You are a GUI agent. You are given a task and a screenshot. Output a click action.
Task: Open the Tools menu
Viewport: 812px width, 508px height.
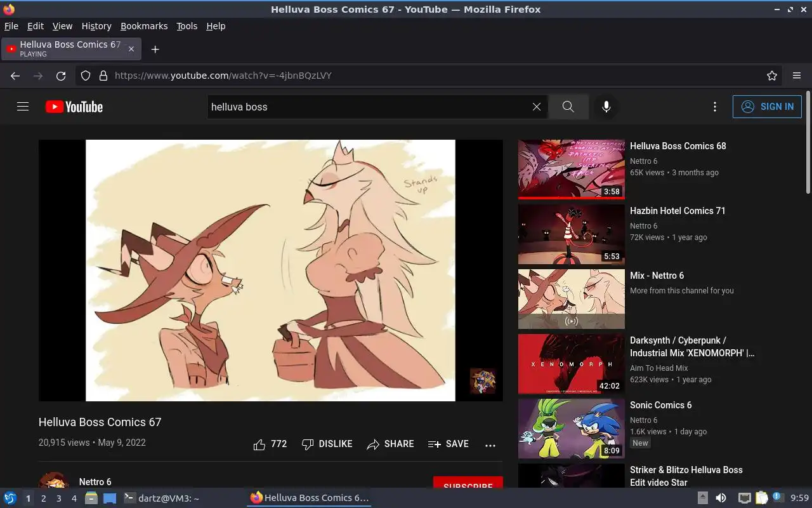pyautogui.click(x=187, y=26)
